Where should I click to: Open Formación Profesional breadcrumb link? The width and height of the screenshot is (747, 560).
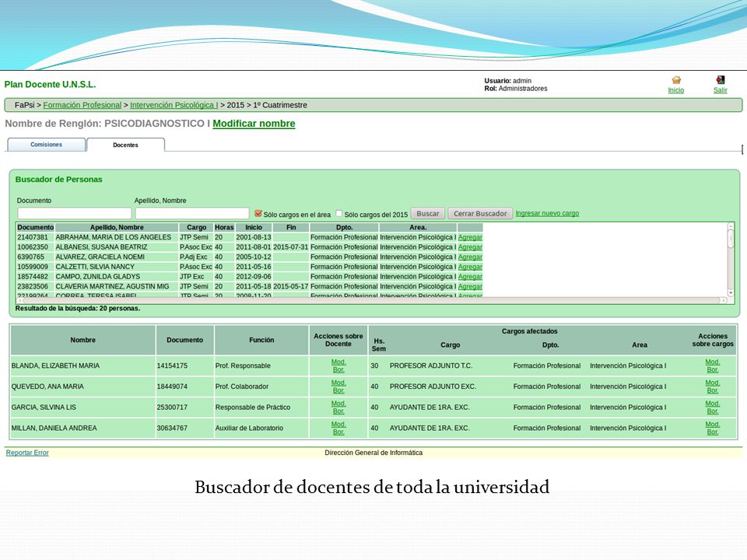point(82,105)
